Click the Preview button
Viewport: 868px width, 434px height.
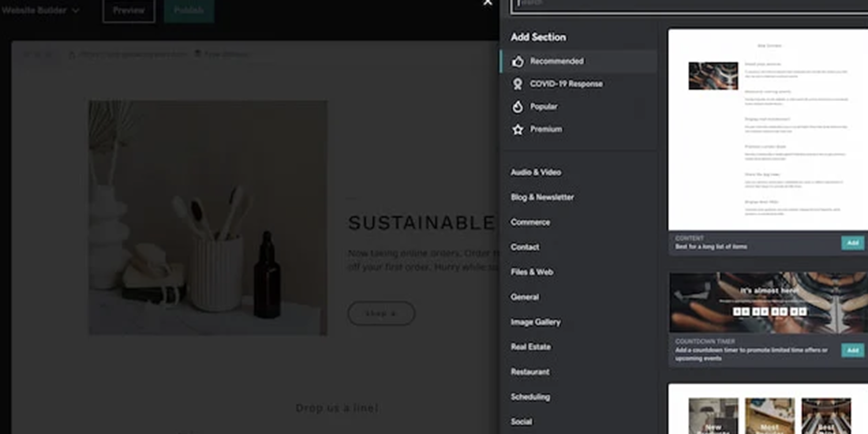click(x=129, y=10)
